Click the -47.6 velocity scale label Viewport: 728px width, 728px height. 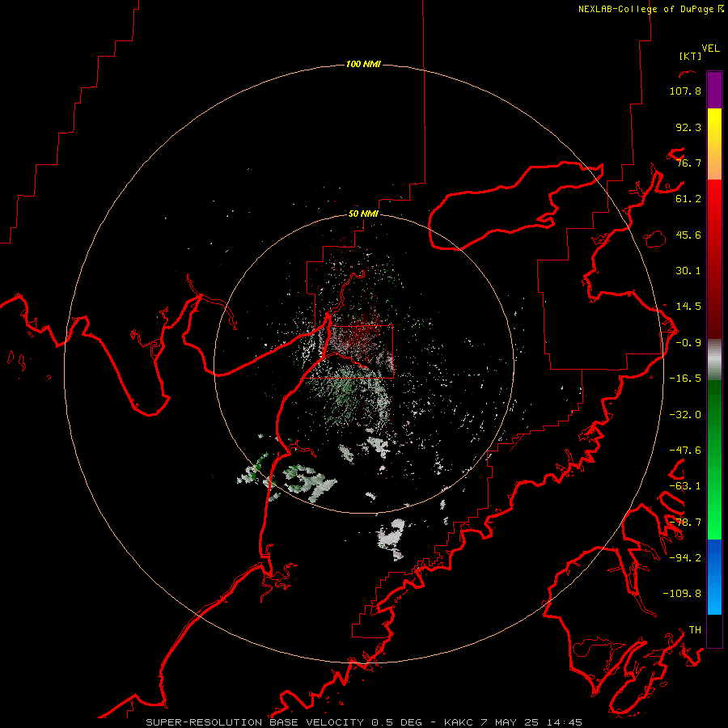point(685,451)
